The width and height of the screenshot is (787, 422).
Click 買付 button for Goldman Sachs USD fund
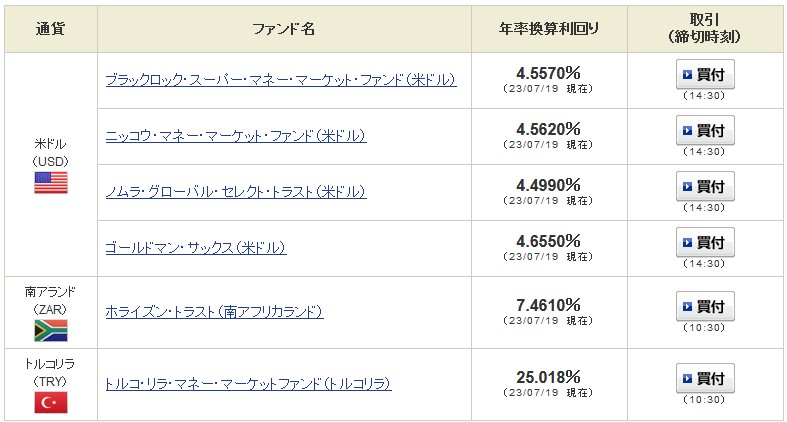coord(705,243)
